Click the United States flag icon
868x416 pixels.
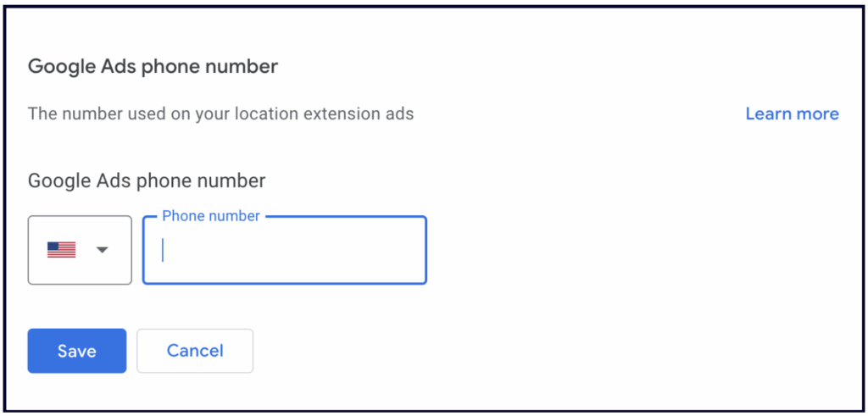coord(62,250)
